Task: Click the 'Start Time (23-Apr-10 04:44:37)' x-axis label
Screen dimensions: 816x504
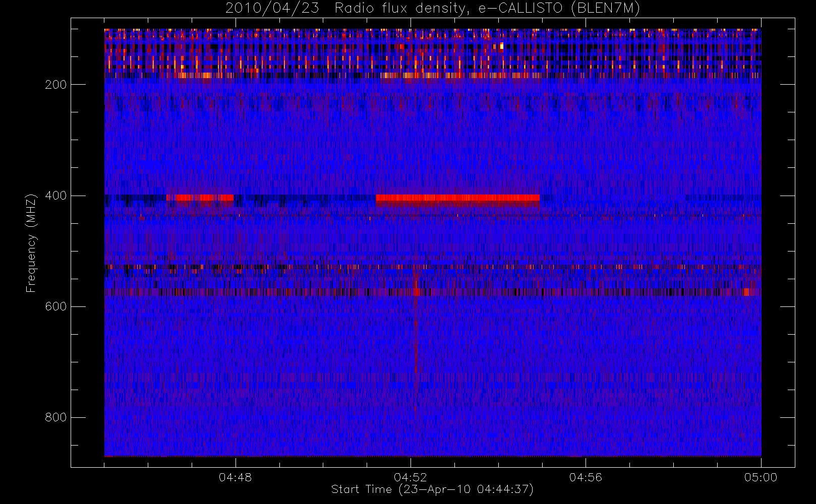Action: point(432,489)
